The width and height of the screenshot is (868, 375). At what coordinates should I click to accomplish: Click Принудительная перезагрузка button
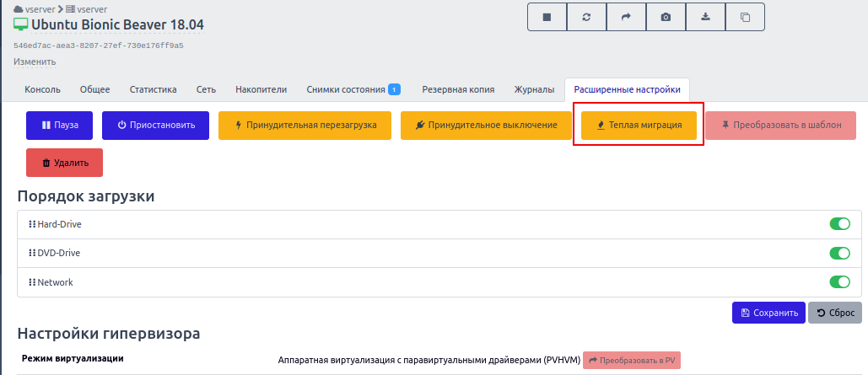pos(305,125)
